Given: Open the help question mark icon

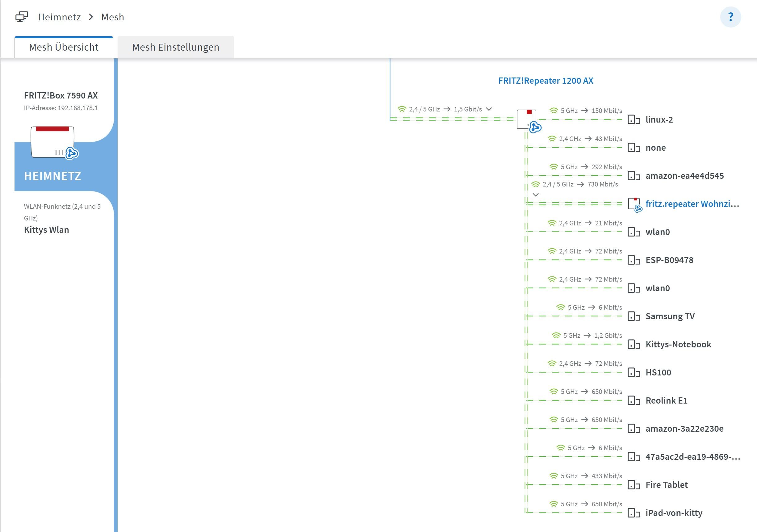Looking at the screenshot, I should click(x=730, y=17).
